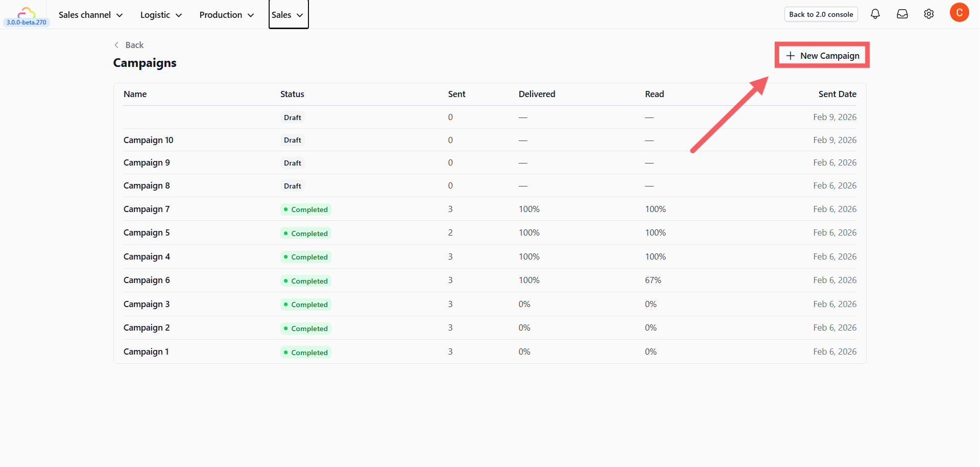Open the inbox tray icon
This screenshot has height=467, width=980.
pos(902,14)
